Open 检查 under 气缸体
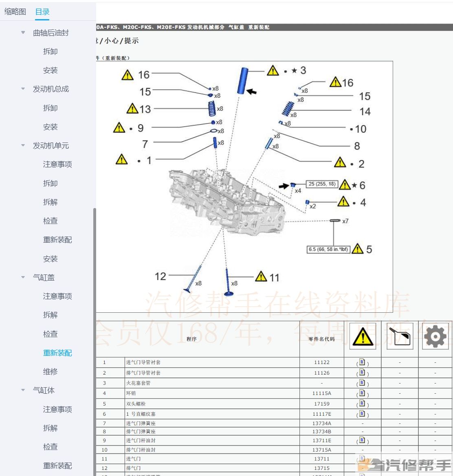Viewport: 453px width, 476px height. click(x=51, y=447)
